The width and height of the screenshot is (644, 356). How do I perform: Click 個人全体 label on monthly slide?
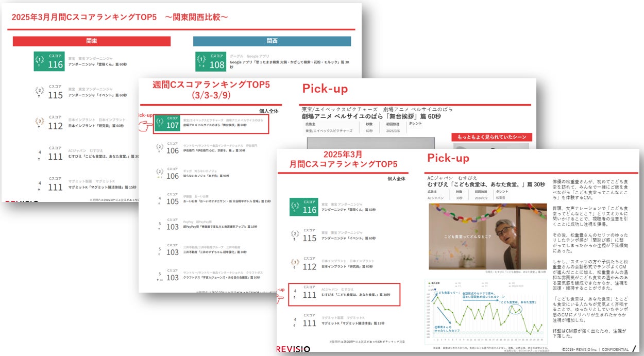tap(396, 178)
